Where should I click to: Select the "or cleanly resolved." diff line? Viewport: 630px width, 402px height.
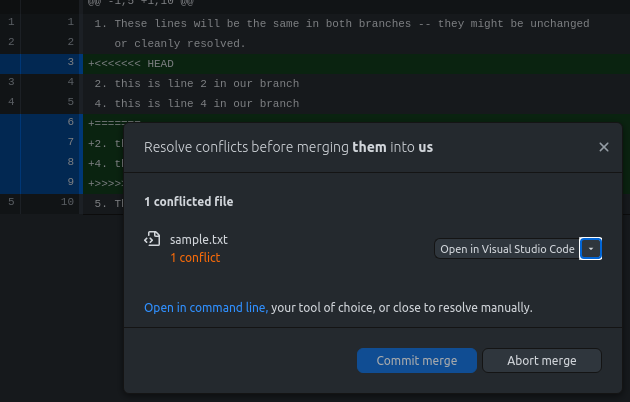(180, 43)
